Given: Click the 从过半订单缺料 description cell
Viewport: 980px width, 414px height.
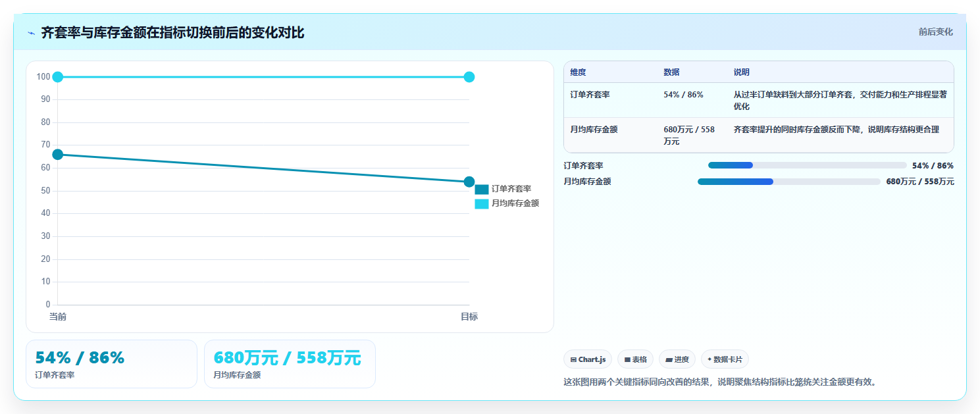Looking at the screenshot, I should coord(840,101).
